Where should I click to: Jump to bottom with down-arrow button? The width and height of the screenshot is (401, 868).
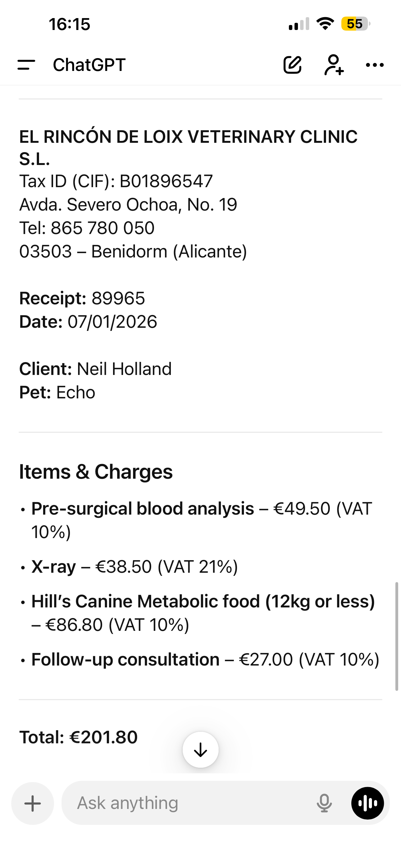click(x=201, y=750)
